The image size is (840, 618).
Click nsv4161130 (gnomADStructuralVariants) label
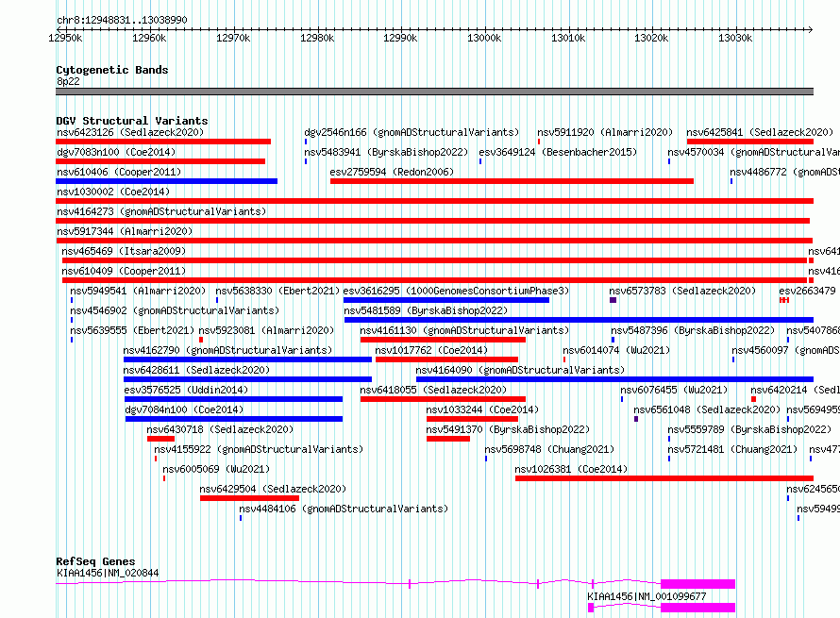[x=464, y=330]
